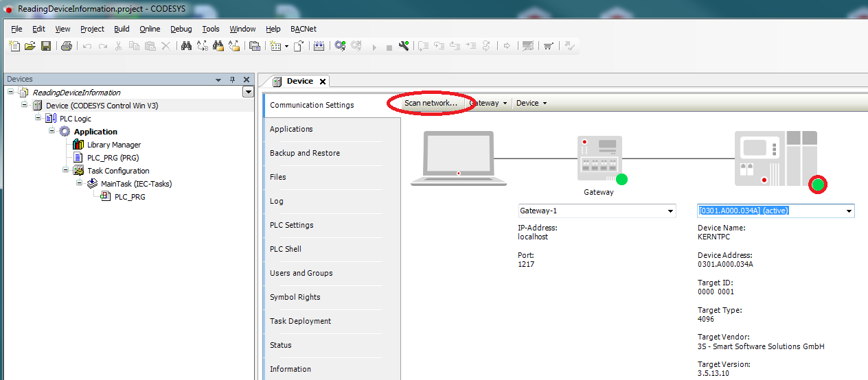868x380 pixels.
Task: Click the New project toolbar icon
Action: click(14, 46)
